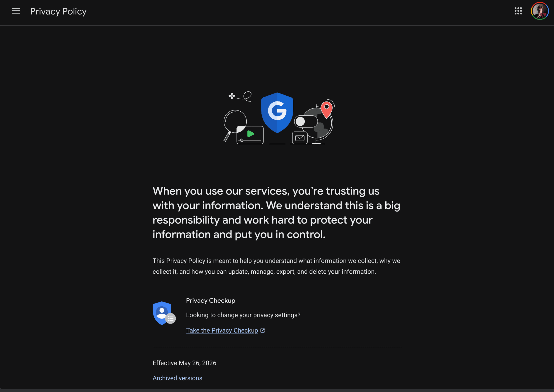This screenshot has height=392, width=554.
Task: Open the Archived versions link
Action: 177,378
